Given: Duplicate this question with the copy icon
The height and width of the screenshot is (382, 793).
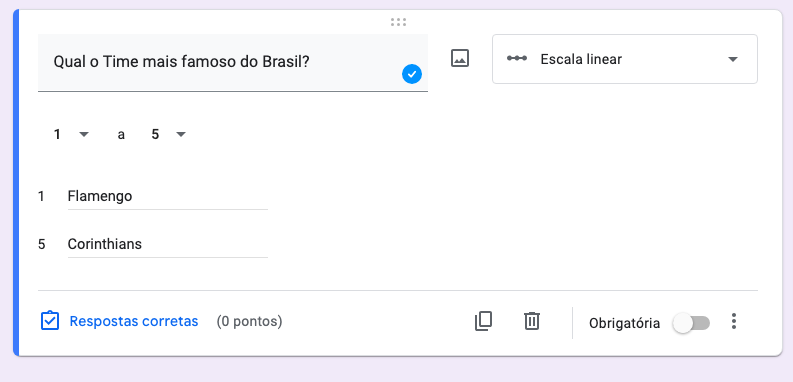Looking at the screenshot, I should pos(483,321).
